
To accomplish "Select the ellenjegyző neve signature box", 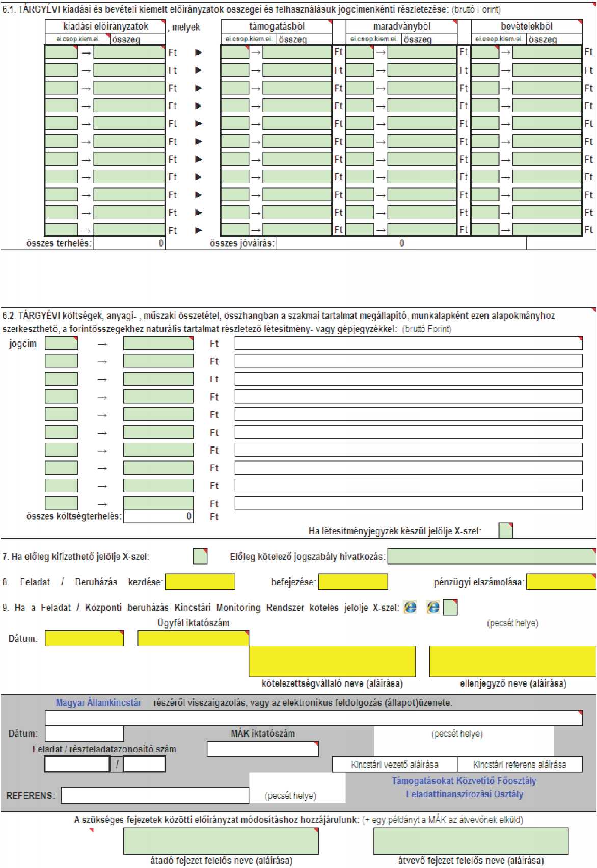I will (x=512, y=661).
